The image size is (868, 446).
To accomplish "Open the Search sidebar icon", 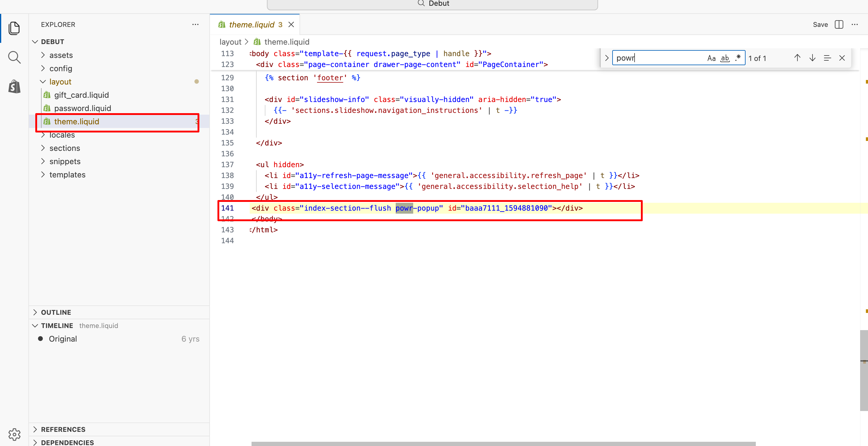I will coord(14,57).
